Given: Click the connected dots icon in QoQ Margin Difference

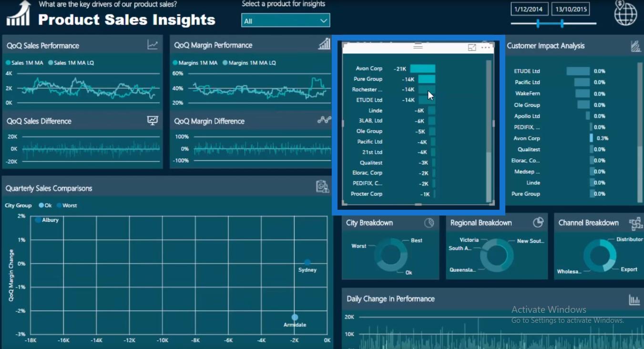Looking at the screenshot, I should coord(324,120).
